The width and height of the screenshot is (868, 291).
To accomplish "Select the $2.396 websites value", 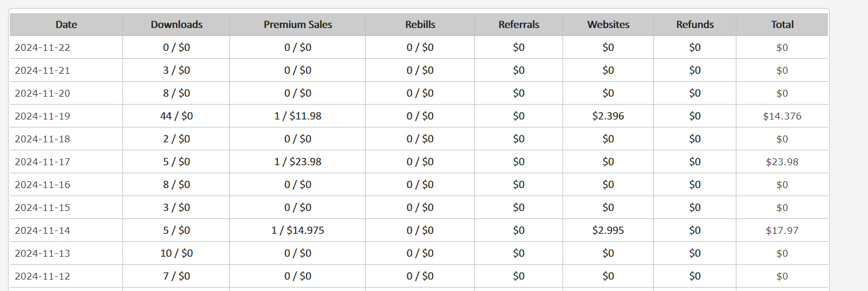I will [x=608, y=116].
